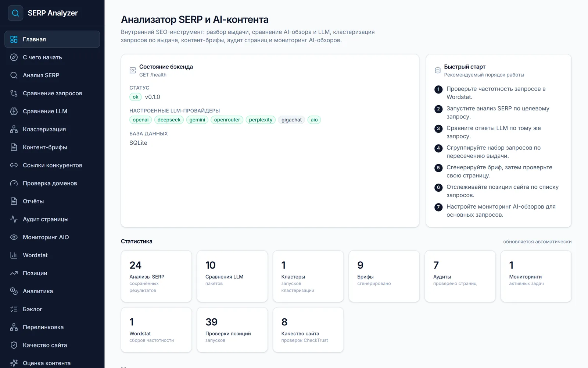Click the eye icon for Мониторинг AIO
Image resolution: width=588 pixels, height=368 pixels.
[x=14, y=237]
